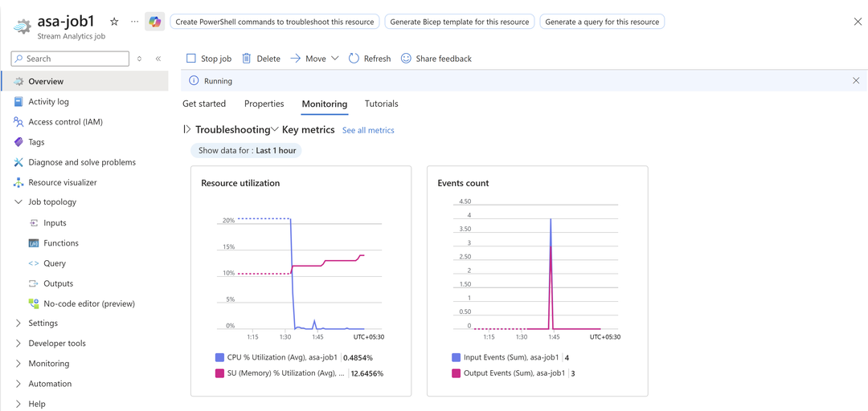Viewport: 868px width, 411px height.
Task: Click the blue Input Events legend swatch
Action: (457, 357)
